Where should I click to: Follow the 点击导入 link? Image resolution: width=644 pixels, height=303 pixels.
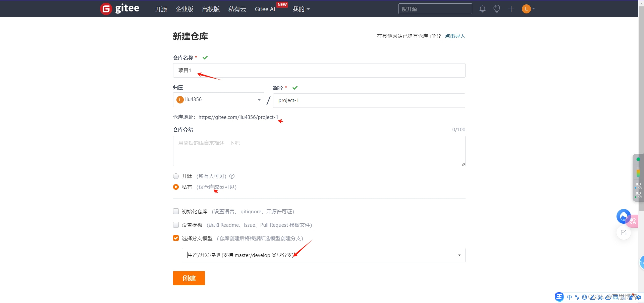(x=455, y=36)
